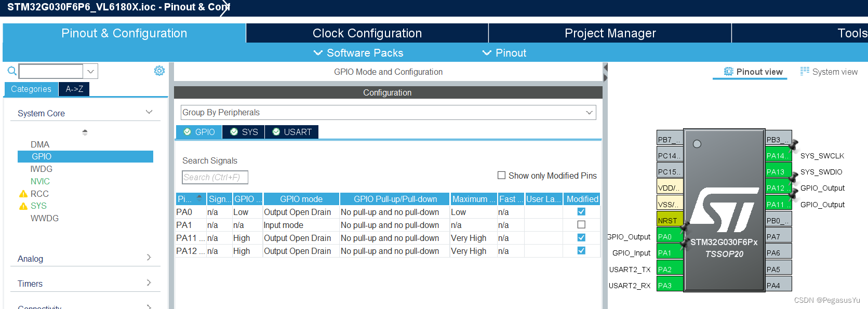Viewport: 868px width, 309px height.
Task: Click the category search text field
Action: [51, 71]
